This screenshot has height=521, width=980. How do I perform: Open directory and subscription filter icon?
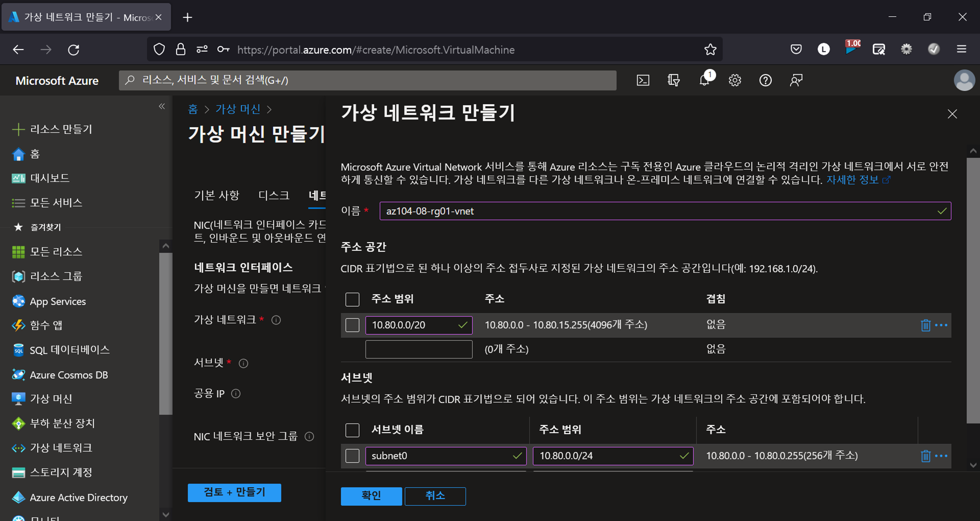point(674,80)
